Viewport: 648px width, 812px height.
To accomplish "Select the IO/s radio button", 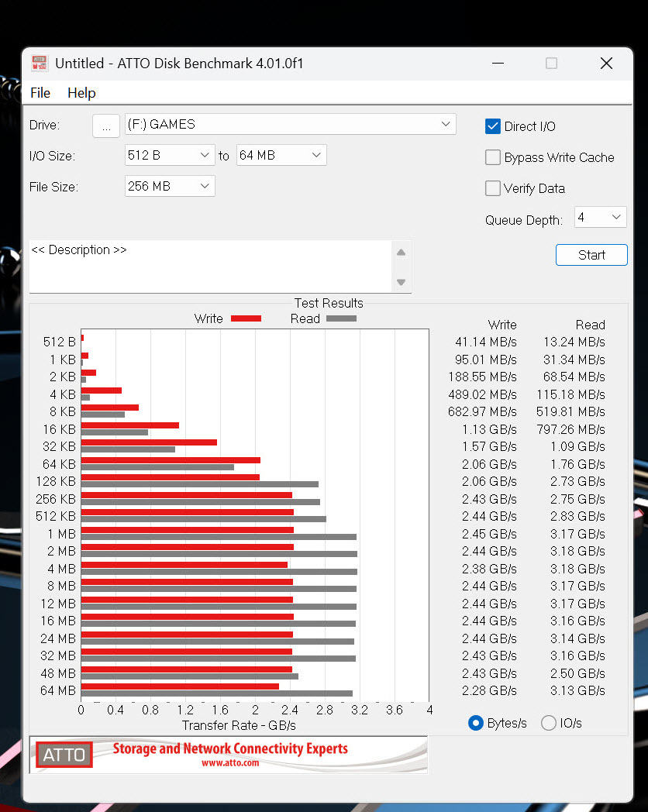I will 549,723.
